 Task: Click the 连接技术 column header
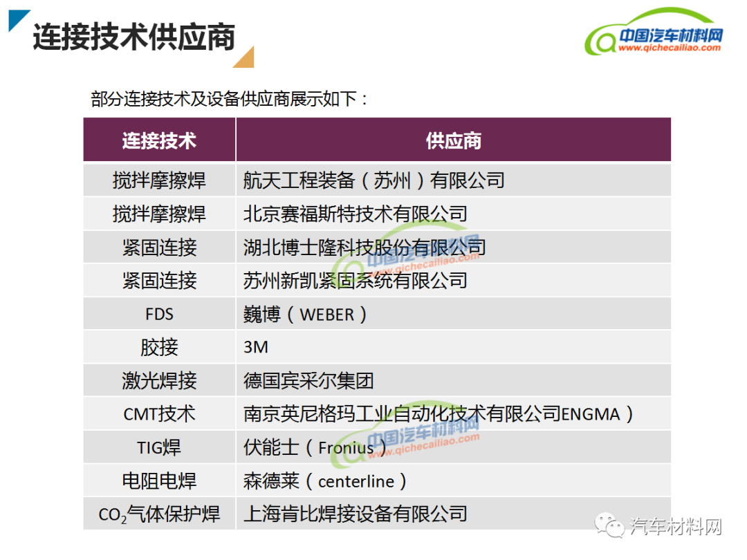pos(159,140)
